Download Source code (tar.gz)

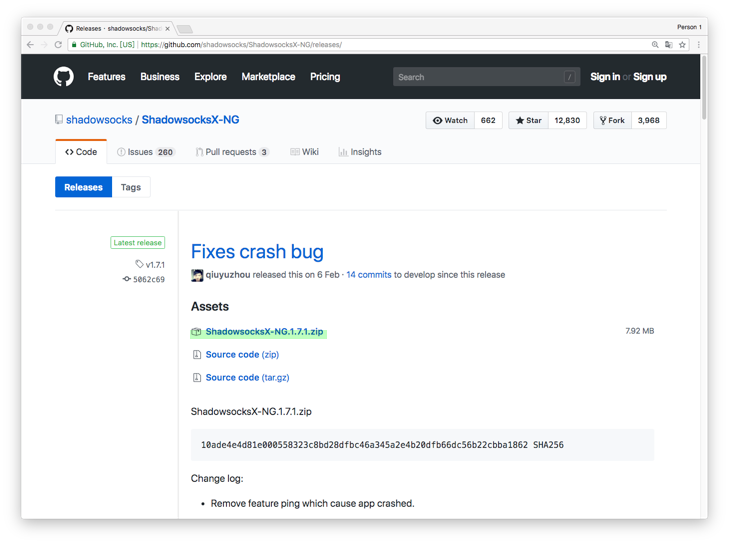tap(247, 378)
